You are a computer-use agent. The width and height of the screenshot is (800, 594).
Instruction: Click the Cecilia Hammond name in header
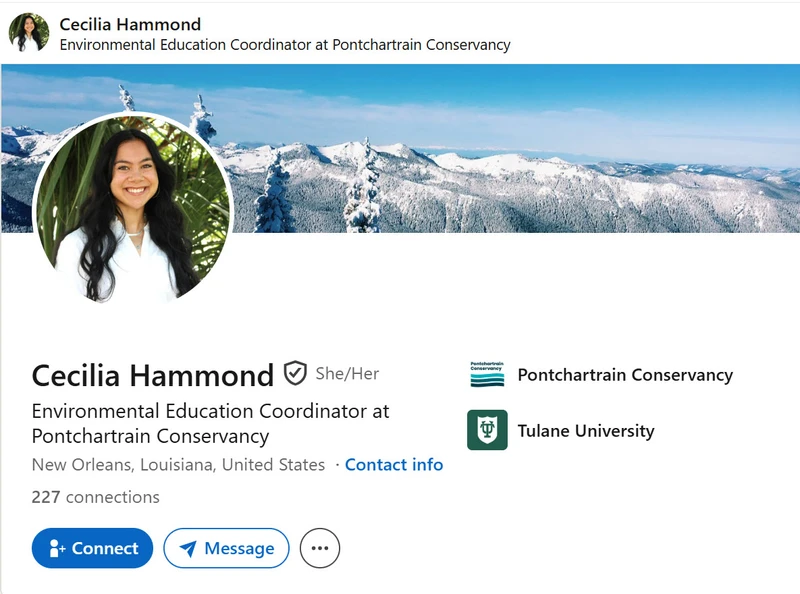point(130,24)
